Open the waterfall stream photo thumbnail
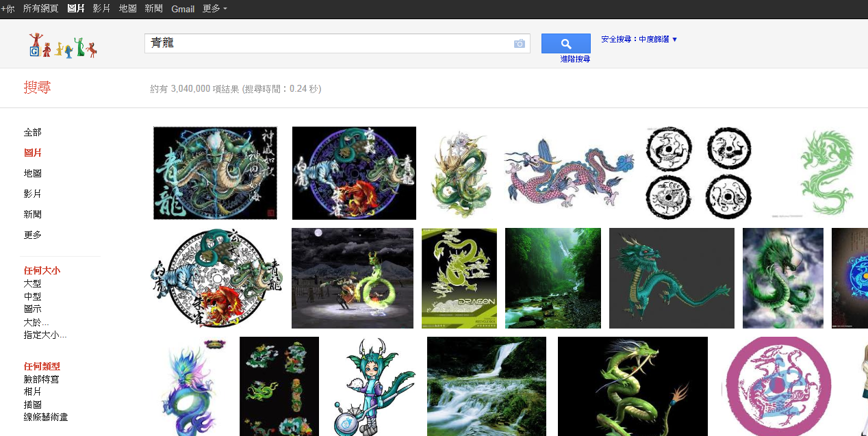This screenshot has height=436, width=868. (487, 387)
